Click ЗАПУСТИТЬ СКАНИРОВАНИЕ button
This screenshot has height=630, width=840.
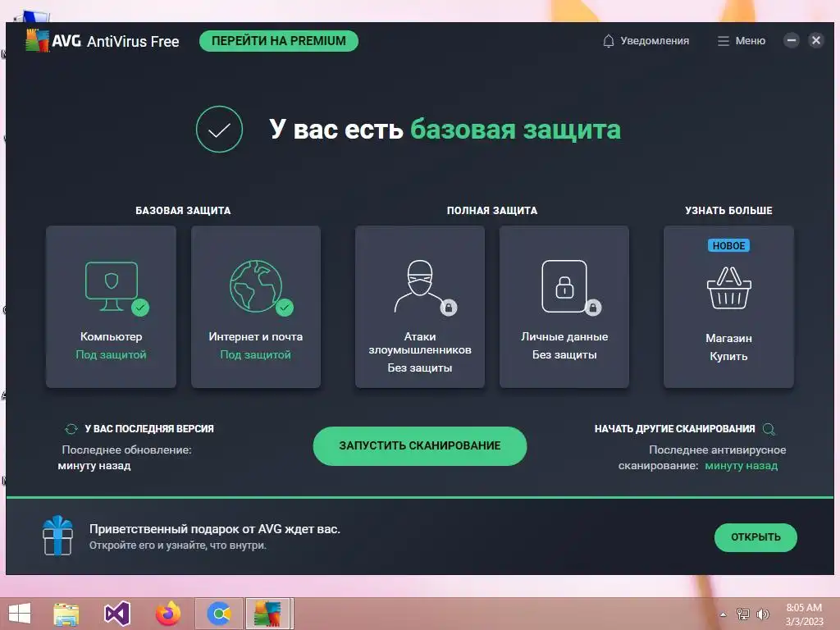[419, 445]
